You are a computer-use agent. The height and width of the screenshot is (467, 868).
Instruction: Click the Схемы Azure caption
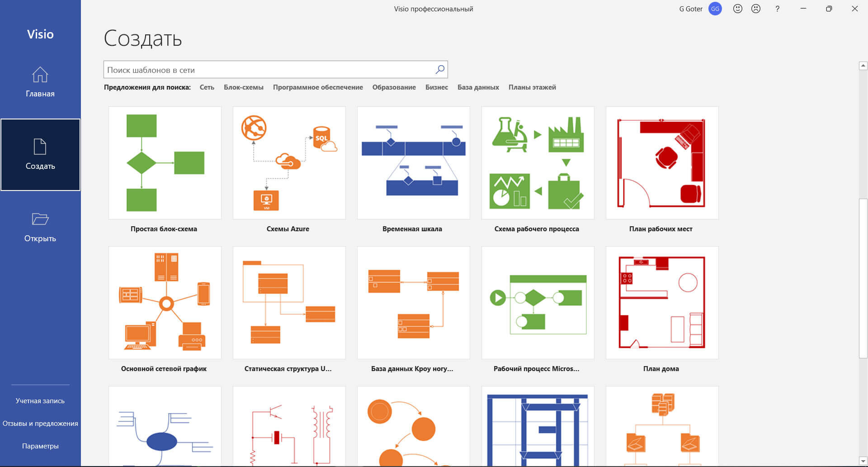pyautogui.click(x=288, y=229)
